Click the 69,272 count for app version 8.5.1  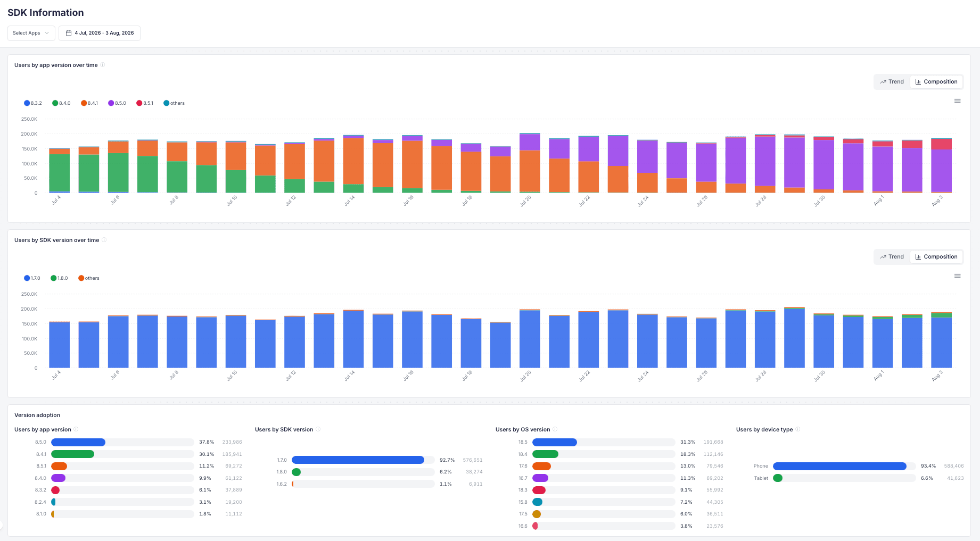tap(234, 466)
